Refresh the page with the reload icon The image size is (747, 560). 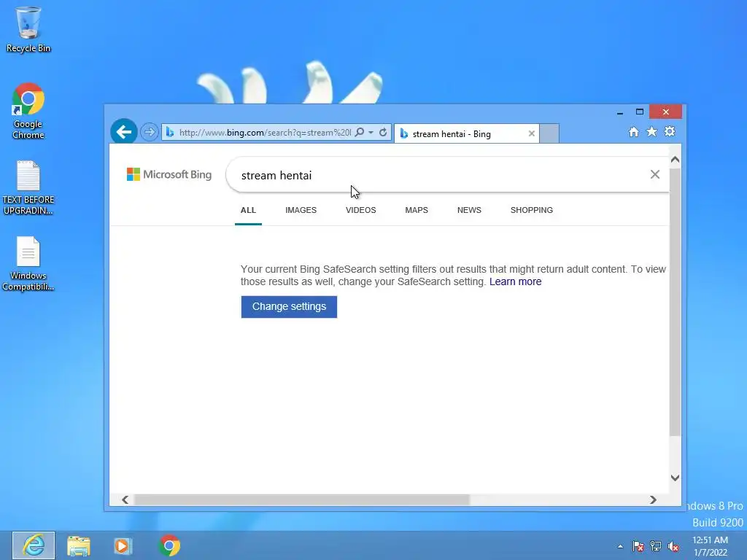pyautogui.click(x=383, y=133)
